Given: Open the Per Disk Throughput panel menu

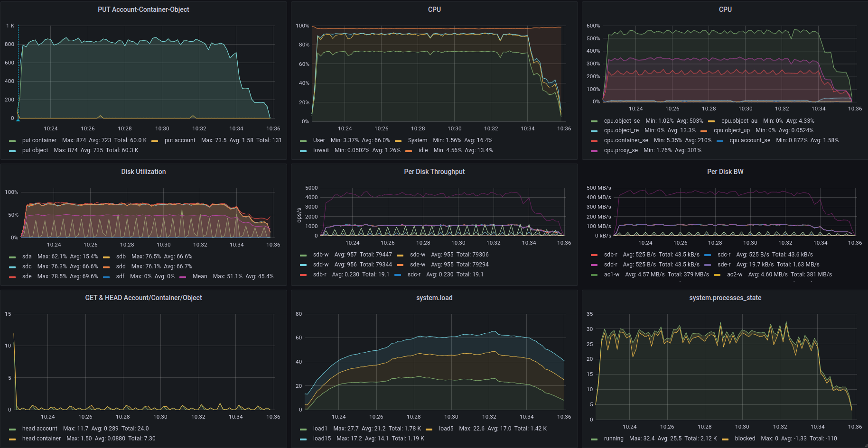Looking at the screenshot, I should [434, 172].
